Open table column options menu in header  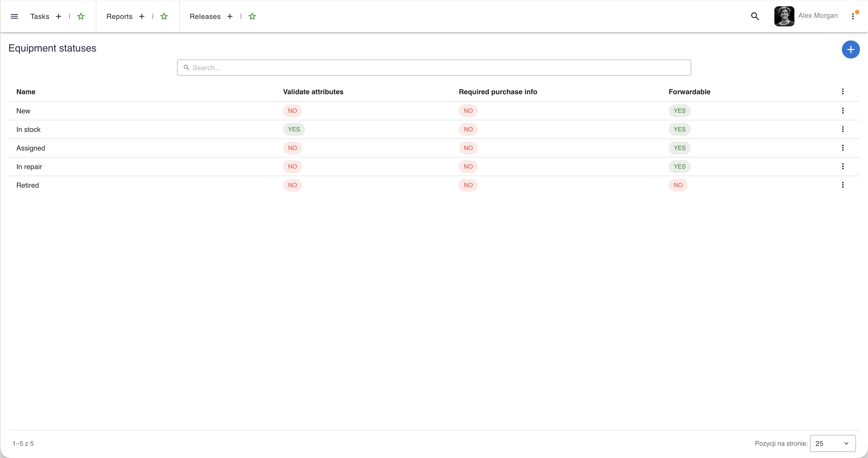842,91
